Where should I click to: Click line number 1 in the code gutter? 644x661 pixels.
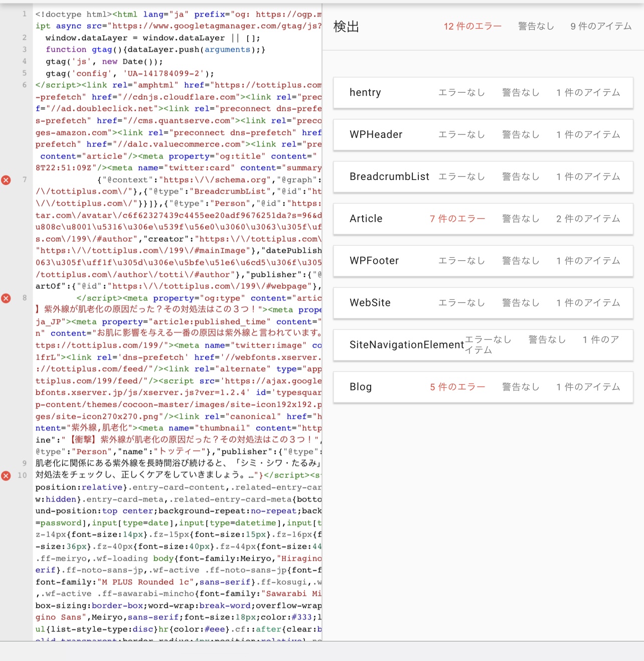coord(24,14)
